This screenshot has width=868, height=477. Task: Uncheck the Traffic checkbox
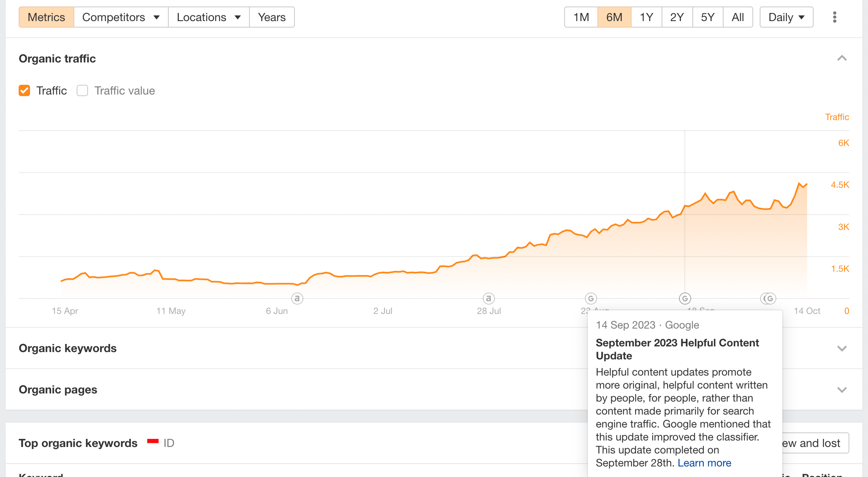coord(24,90)
